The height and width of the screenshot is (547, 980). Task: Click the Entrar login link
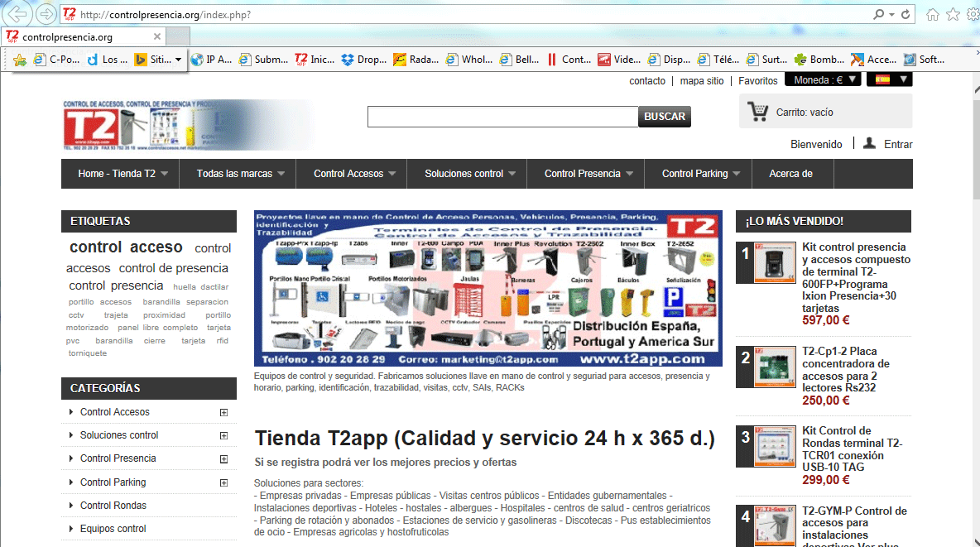pyautogui.click(x=898, y=145)
